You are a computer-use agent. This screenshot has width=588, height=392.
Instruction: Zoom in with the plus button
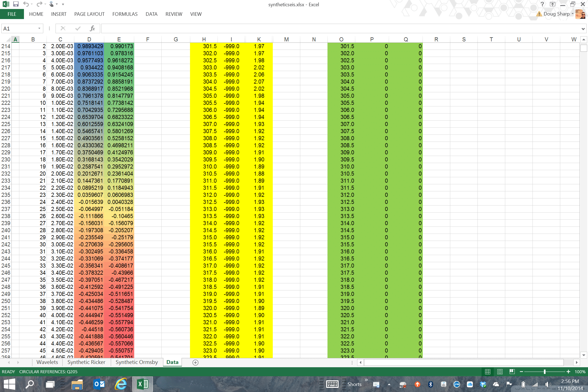click(x=568, y=372)
